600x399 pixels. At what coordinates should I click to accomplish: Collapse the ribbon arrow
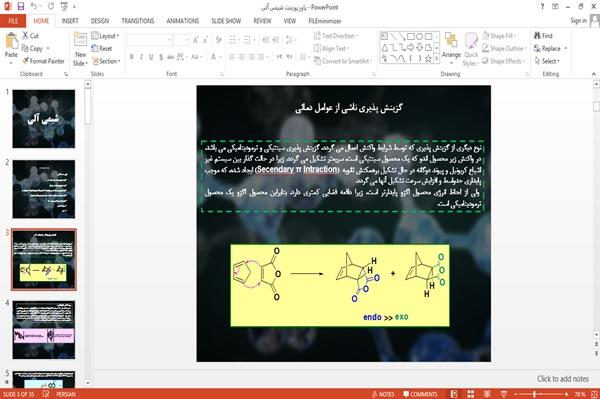tap(594, 74)
